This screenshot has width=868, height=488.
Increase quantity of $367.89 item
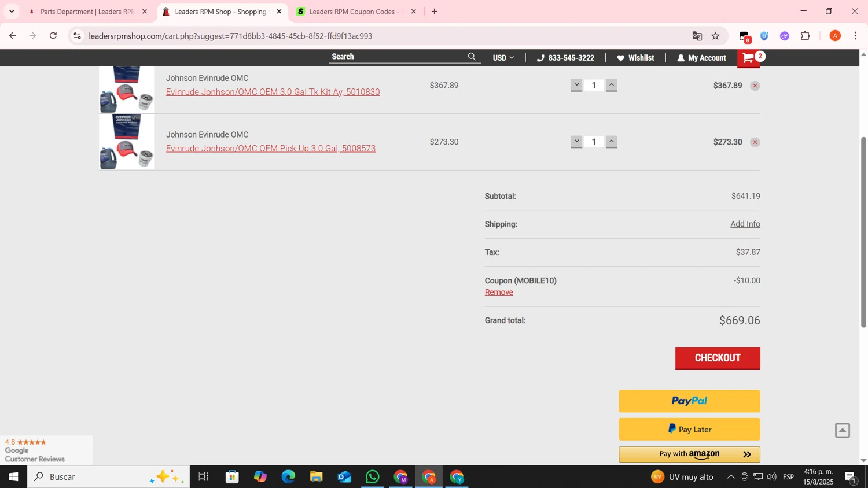click(x=611, y=85)
